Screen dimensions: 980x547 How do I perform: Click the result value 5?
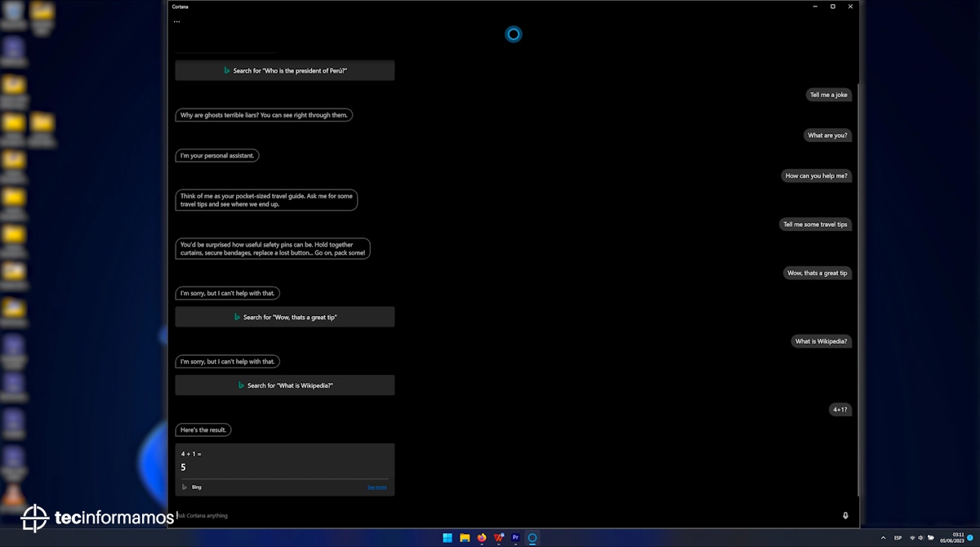click(183, 468)
